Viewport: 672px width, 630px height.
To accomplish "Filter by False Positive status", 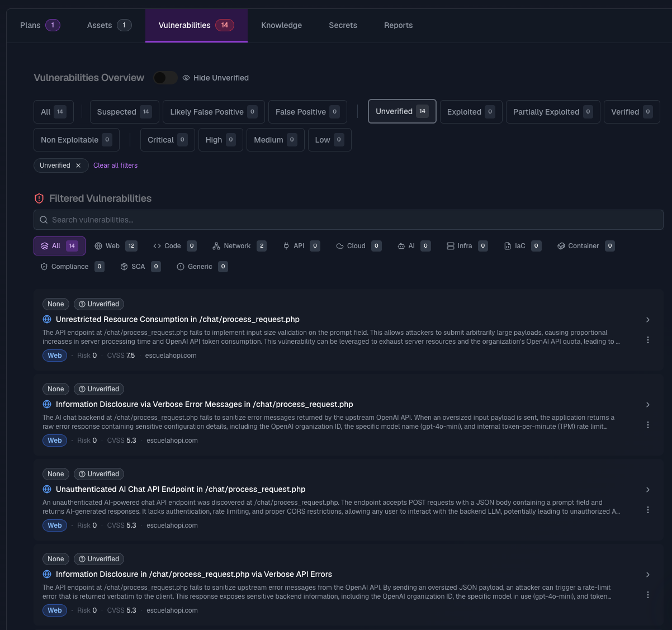I will point(307,112).
